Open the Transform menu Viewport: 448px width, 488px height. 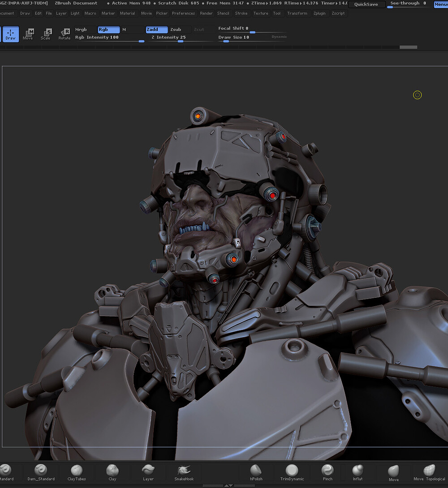tap(297, 13)
